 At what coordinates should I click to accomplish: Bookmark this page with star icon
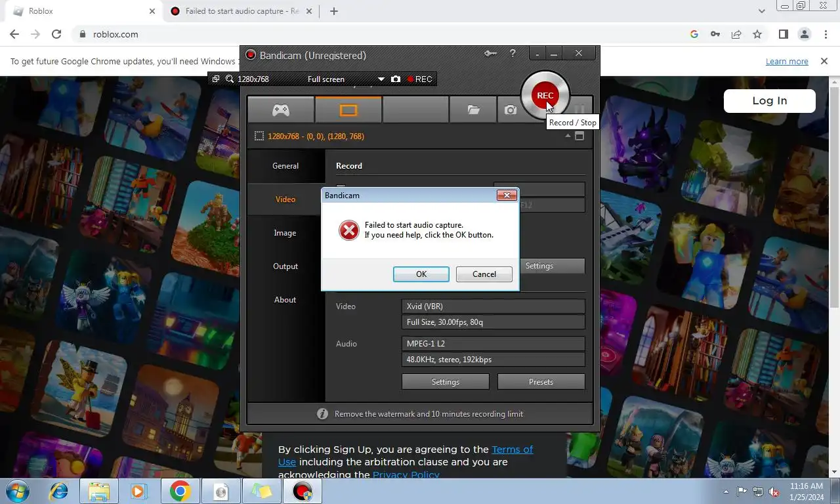[757, 34]
